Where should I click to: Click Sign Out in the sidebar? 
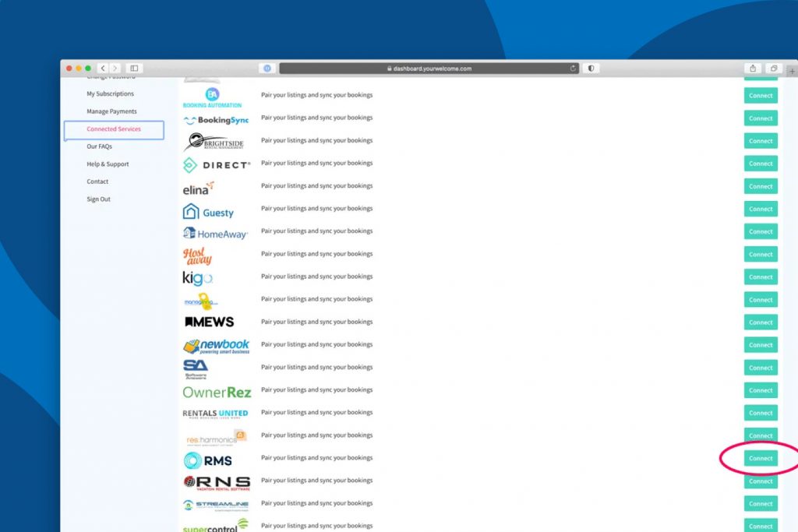(98, 199)
